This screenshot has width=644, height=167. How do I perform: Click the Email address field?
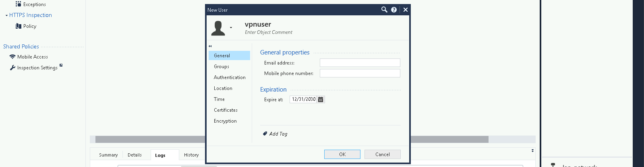pyautogui.click(x=360, y=63)
